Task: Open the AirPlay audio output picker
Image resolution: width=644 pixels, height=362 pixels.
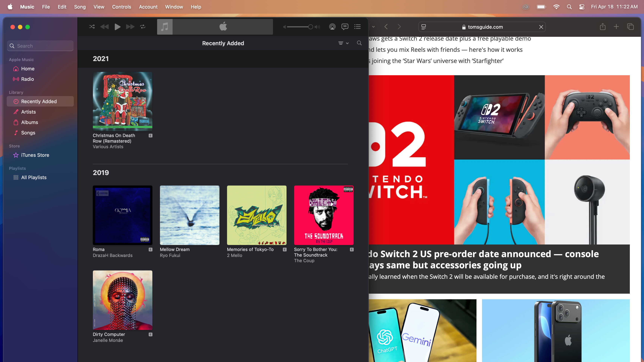Action: coord(332,27)
